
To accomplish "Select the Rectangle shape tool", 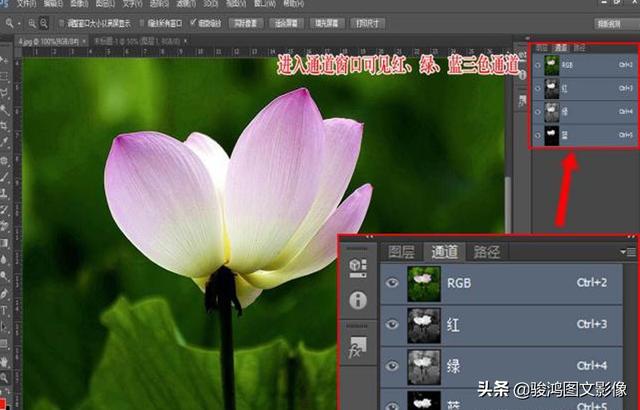I will point(4,344).
